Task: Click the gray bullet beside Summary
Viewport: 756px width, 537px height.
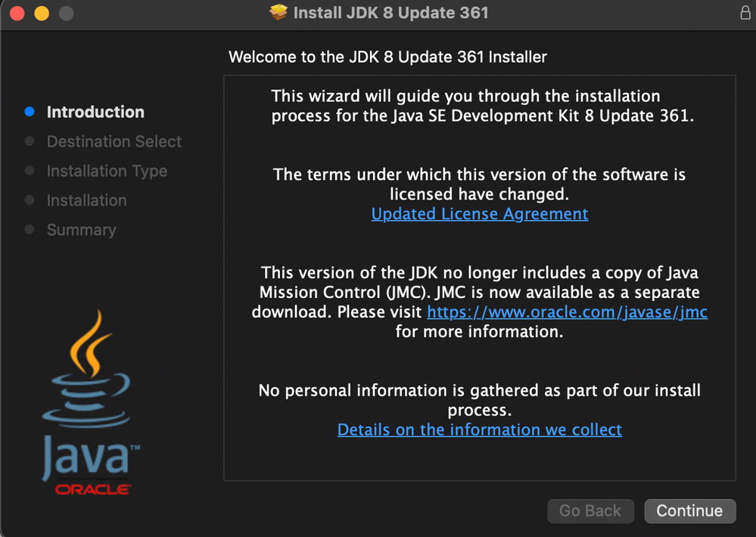Action: (30, 229)
